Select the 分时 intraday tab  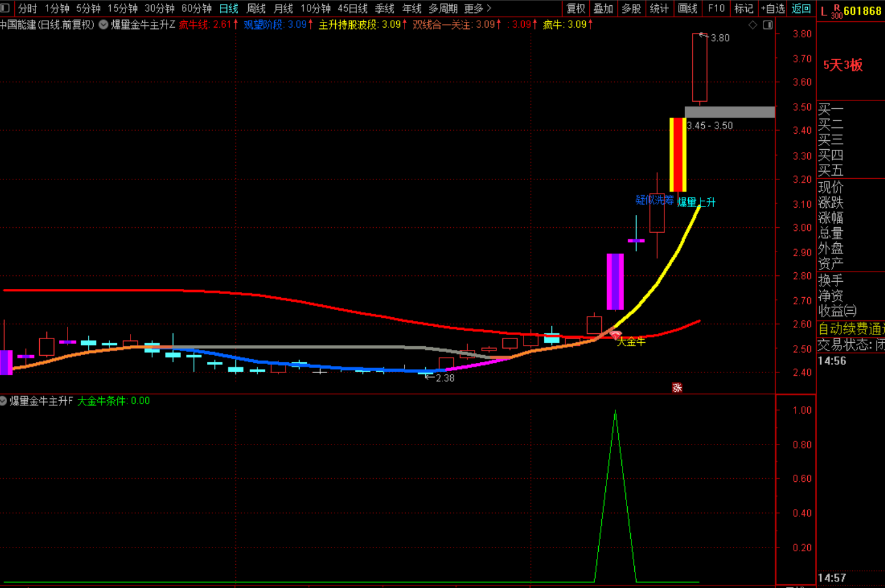28,8
